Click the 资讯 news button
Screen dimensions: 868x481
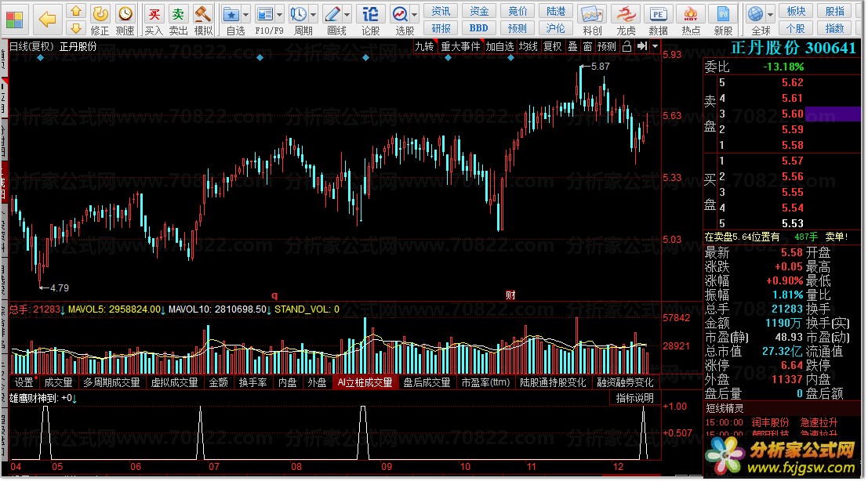pos(441,11)
